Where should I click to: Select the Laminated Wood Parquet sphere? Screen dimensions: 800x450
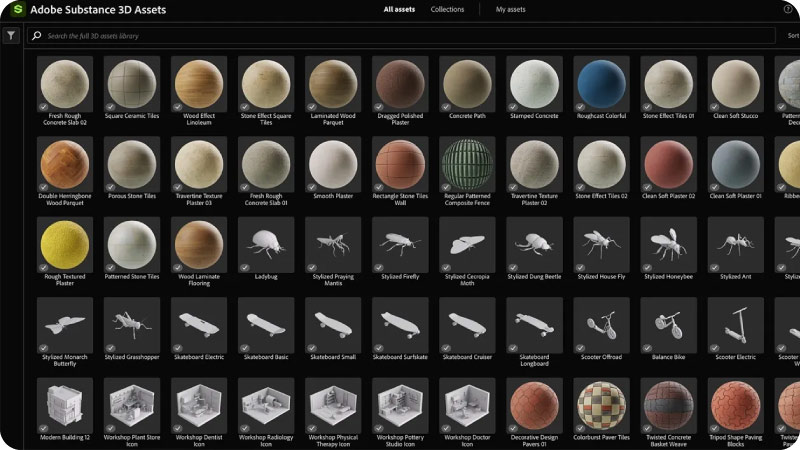[333, 84]
